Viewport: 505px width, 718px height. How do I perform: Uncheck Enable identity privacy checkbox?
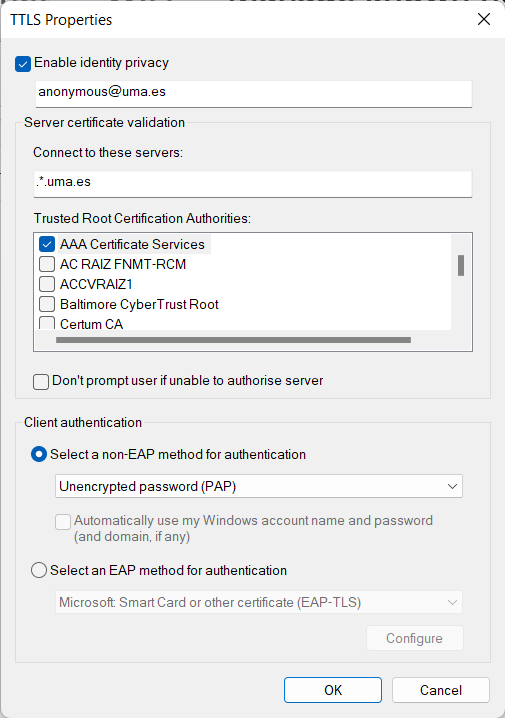click(23, 64)
